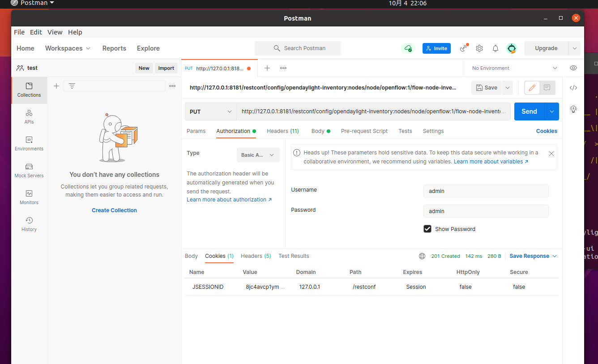Click the collections filter icon
The height and width of the screenshot is (364, 598).
[x=72, y=86]
